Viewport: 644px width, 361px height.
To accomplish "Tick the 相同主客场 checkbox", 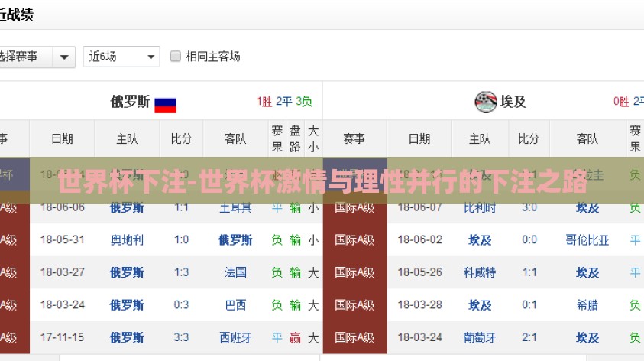I will 176,57.
